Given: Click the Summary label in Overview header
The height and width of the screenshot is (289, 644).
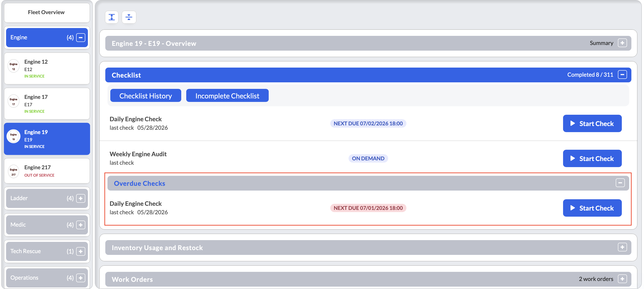Looking at the screenshot, I should tap(602, 43).
